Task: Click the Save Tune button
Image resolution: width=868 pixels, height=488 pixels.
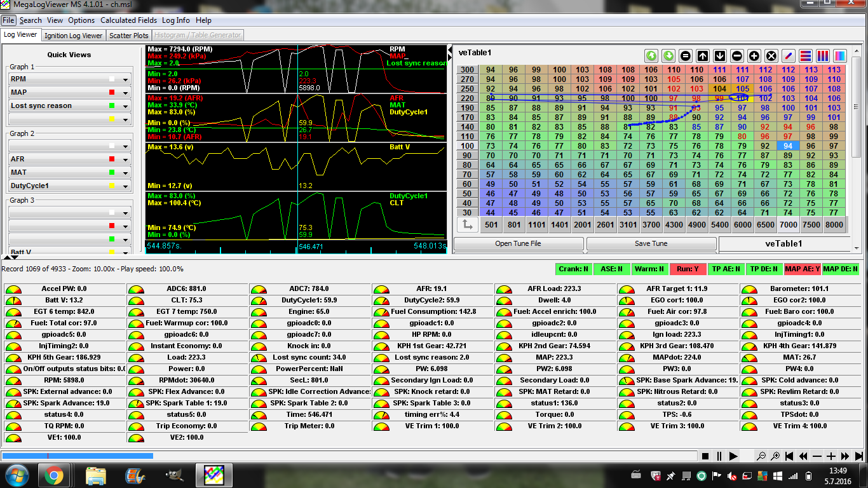Action: tap(651, 243)
